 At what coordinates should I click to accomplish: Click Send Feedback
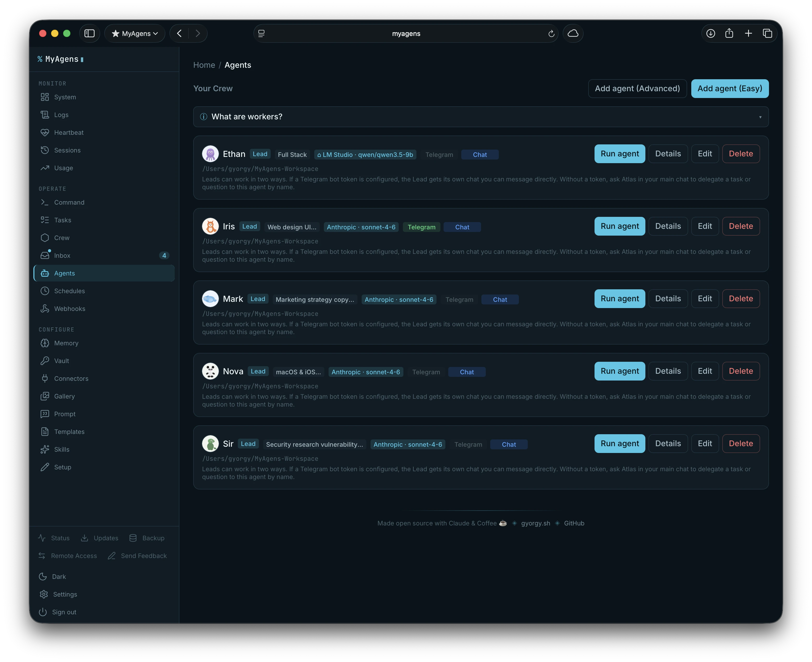tap(137, 556)
